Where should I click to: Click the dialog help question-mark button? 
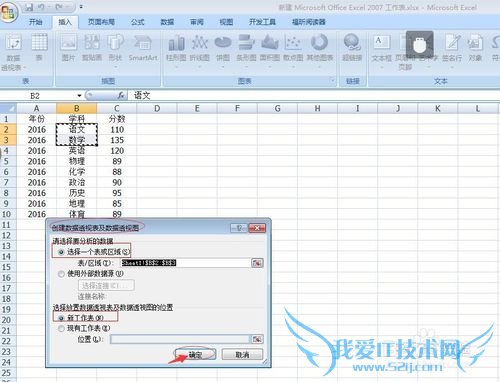[x=239, y=228]
